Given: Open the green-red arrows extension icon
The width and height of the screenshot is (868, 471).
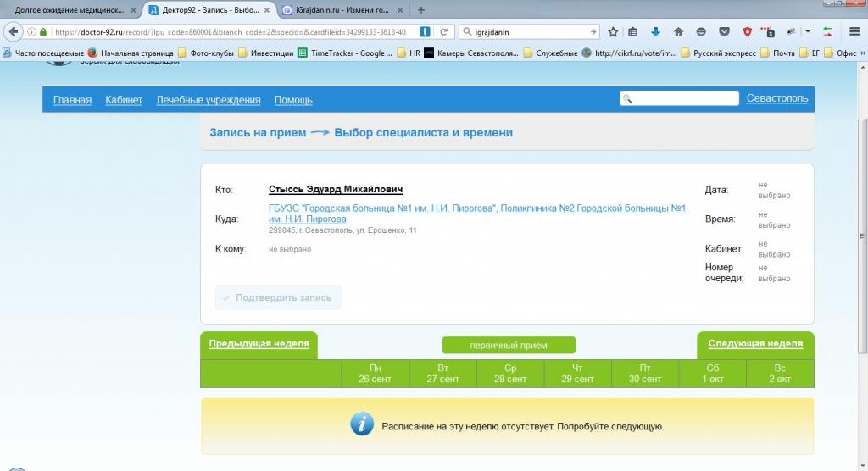Looking at the screenshot, I should click(827, 32).
